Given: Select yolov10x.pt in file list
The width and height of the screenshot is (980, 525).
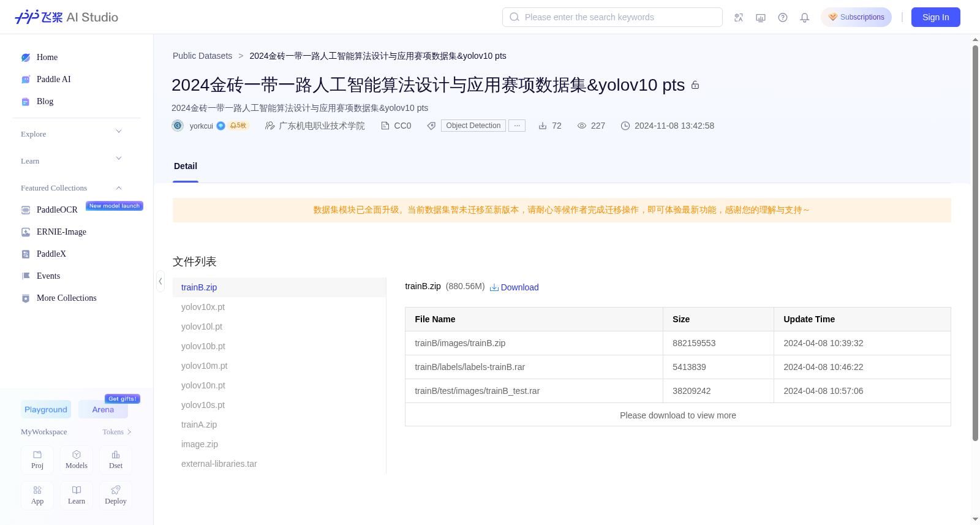Looking at the screenshot, I should [x=279, y=307].
